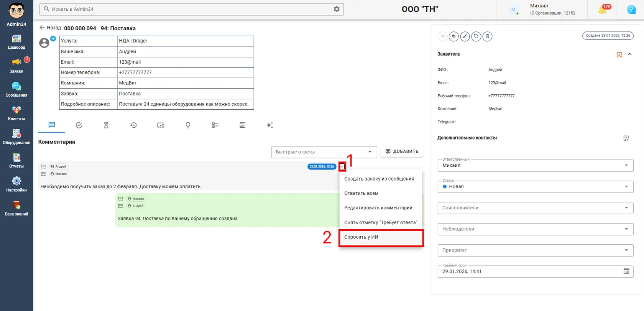
Task: Expand the Приоритет dropdown
Action: tap(535, 250)
